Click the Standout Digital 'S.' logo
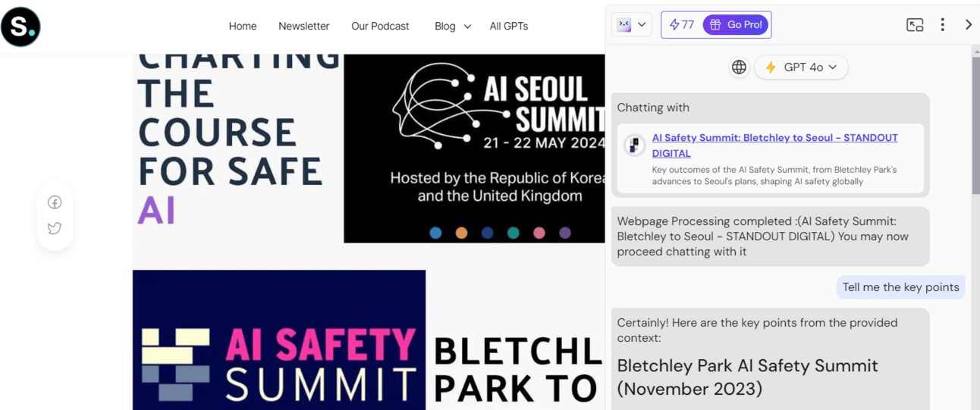 point(20,27)
